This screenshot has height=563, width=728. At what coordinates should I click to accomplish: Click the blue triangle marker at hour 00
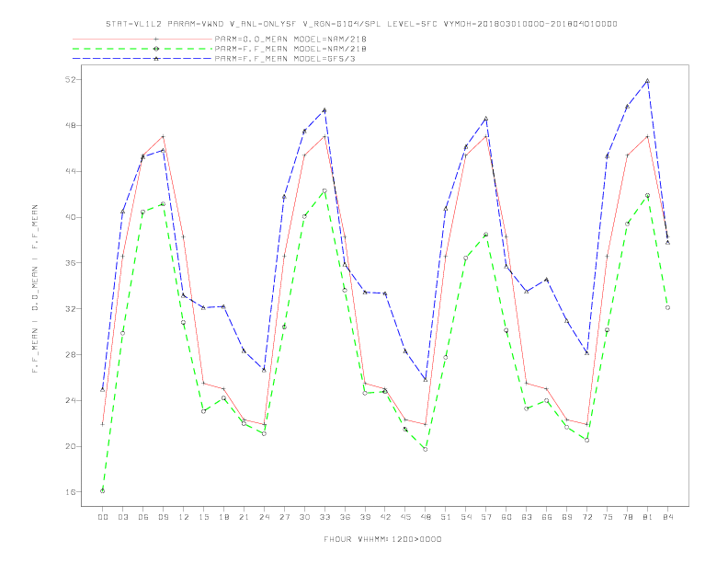point(103,389)
